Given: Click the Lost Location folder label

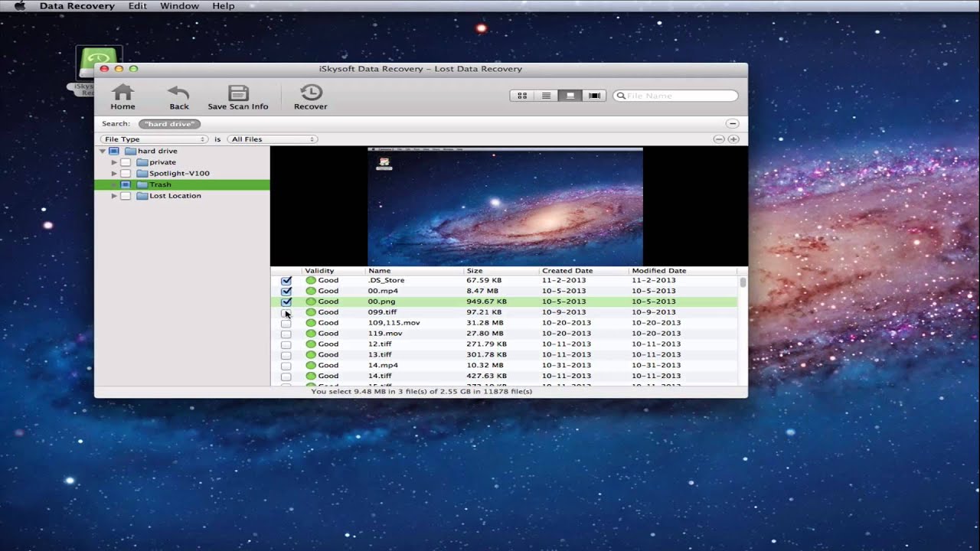Looking at the screenshot, I should (x=175, y=196).
